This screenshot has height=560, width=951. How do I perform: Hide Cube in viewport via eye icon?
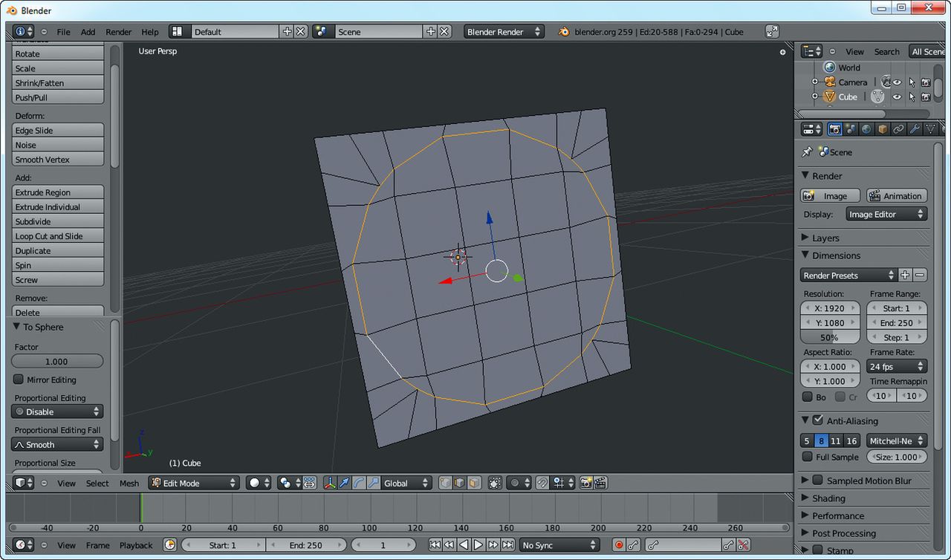pyautogui.click(x=897, y=97)
